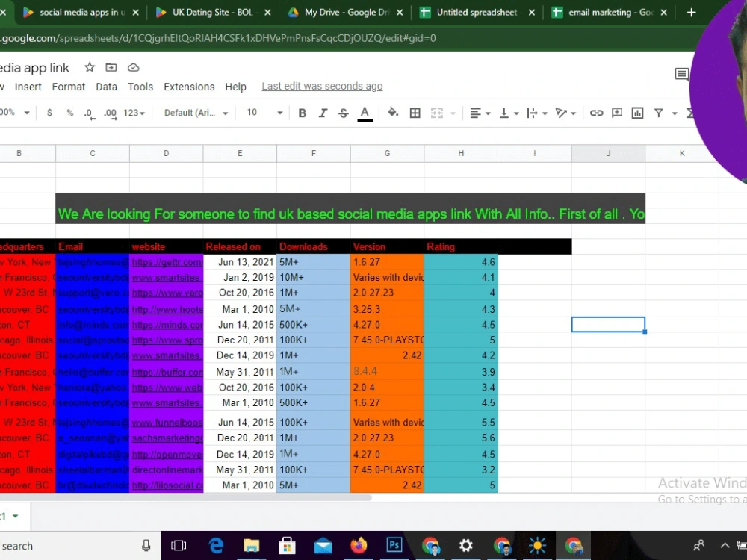Increase decimal places

coord(111,113)
